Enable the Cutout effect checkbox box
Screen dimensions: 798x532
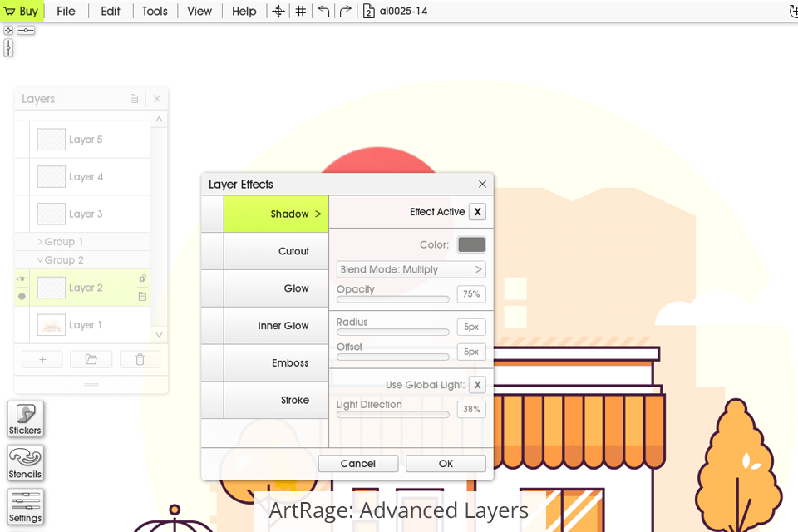click(x=213, y=251)
